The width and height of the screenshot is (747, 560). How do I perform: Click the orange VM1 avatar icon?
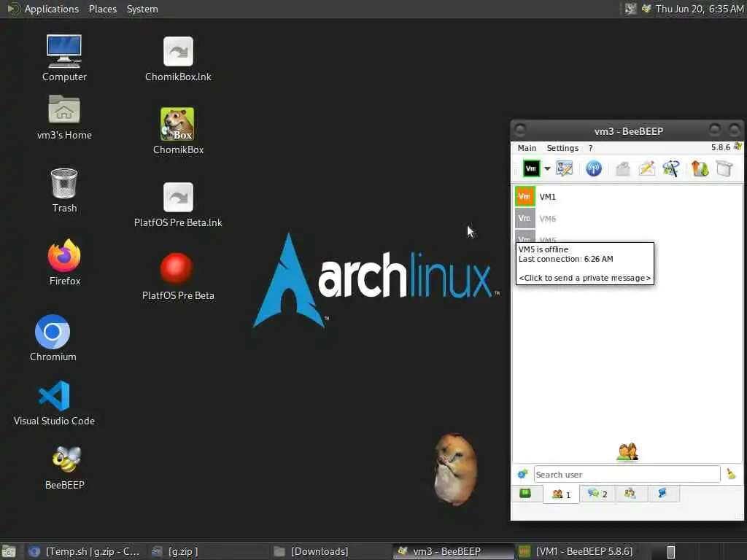(x=525, y=196)
